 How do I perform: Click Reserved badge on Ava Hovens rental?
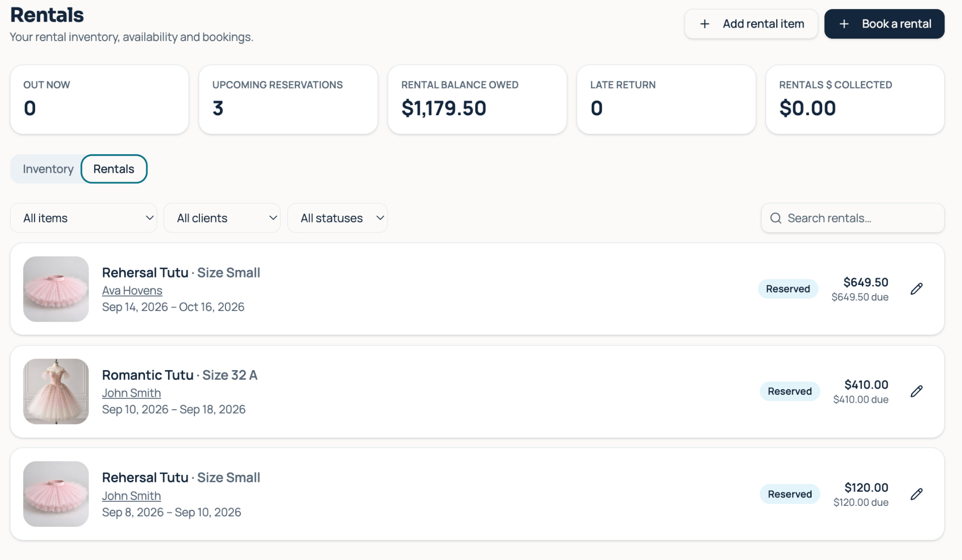tap(788, 289)
